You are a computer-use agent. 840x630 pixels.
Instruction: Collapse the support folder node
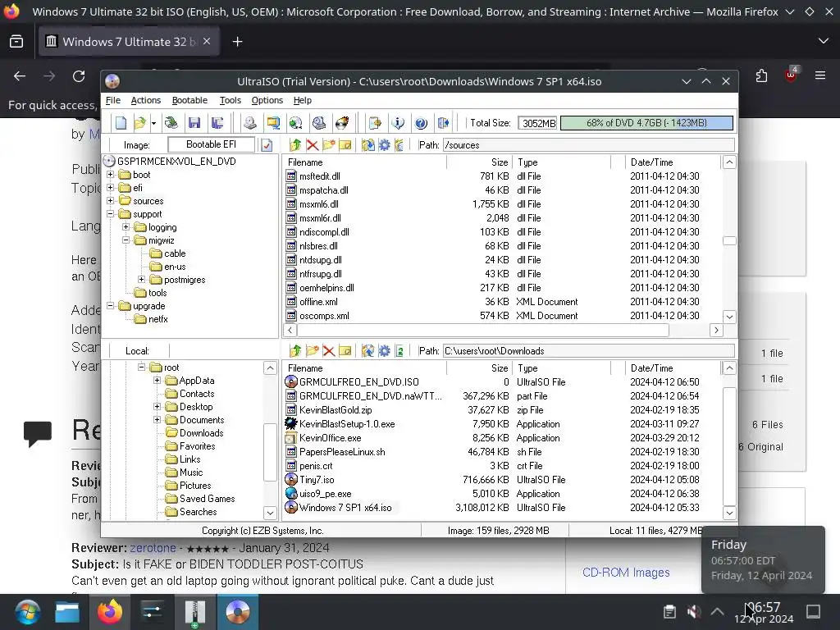tap(111, 214)
